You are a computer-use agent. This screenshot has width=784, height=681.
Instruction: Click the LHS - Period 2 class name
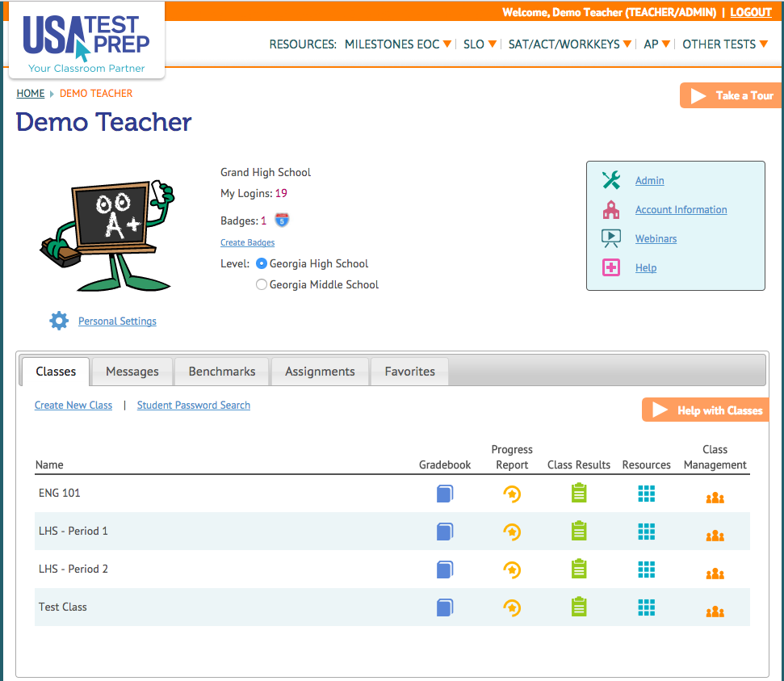click(x=73, y=569)
